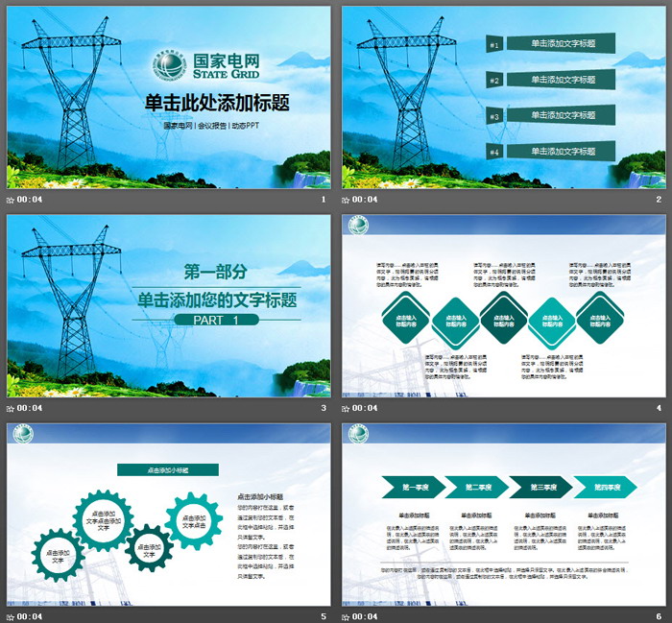This screenshot has width=672, height=623.
Task: Open the slide with five diamond shapes
Action: pos(504,305)
